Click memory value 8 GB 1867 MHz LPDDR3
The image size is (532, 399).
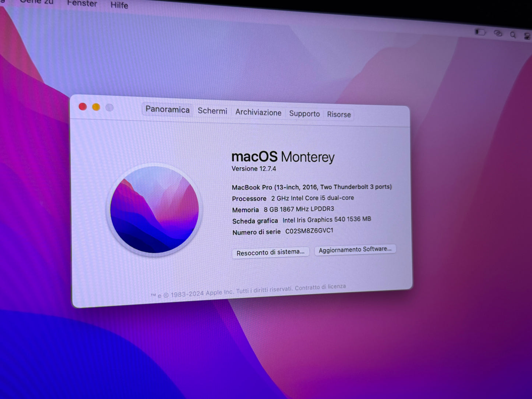(x=299, y=209)
